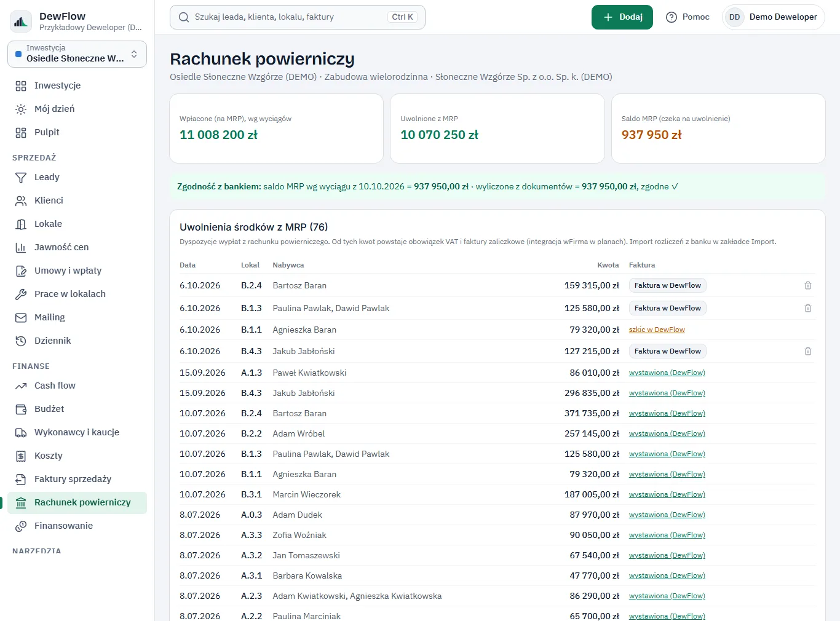Focus the search field Szukaj leada, klienta

tap(298, 17)
